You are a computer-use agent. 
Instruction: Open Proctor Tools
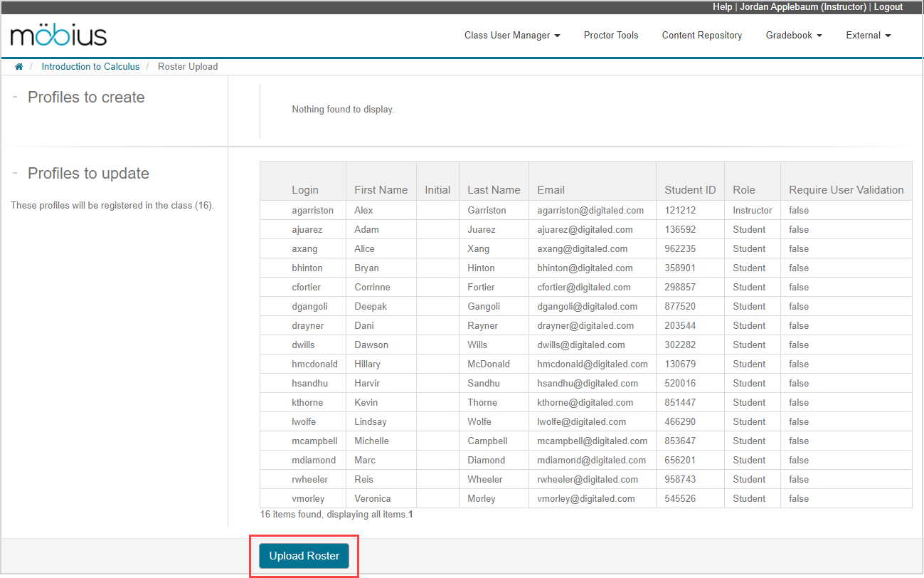tap(611, 36)
